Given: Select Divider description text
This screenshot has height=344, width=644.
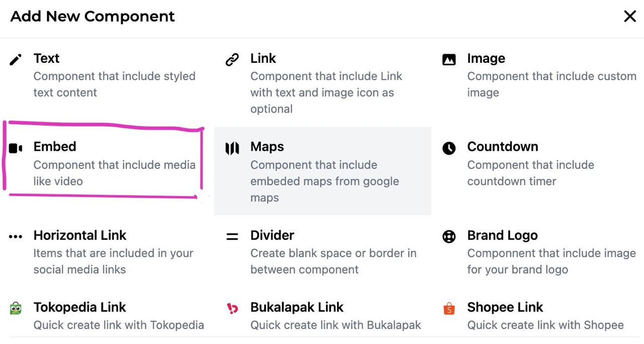Looking at the screenshot, I should click(x=334, y=262).
